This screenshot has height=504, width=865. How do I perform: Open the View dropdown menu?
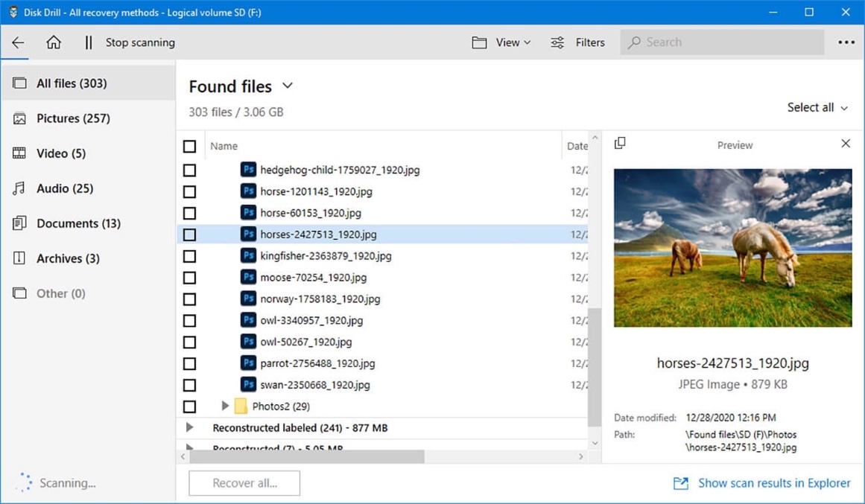[501, 42]
